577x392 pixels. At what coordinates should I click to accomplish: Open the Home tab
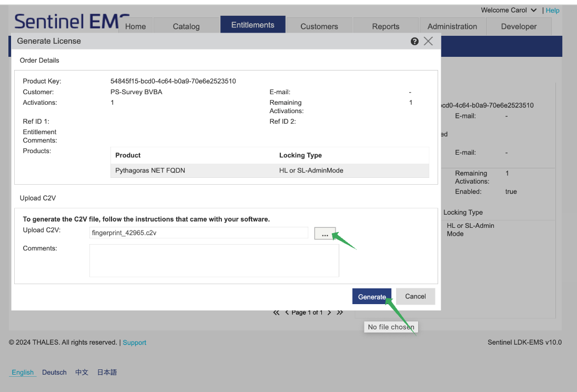point(135,26)
